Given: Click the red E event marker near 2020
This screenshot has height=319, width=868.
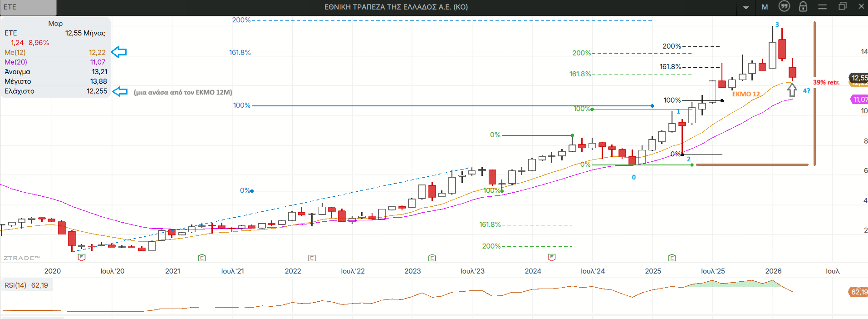Looking at the screenshot, I should (x=82, y=258).
